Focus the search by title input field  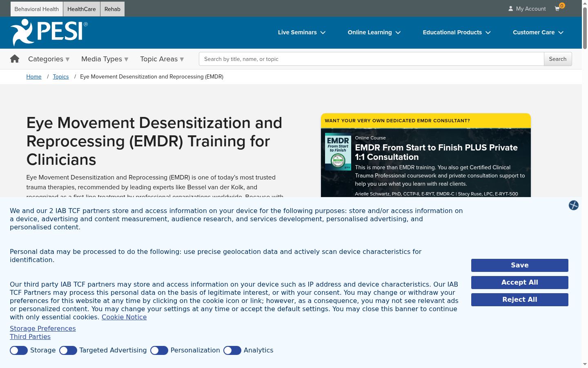[x=372, y=59]
